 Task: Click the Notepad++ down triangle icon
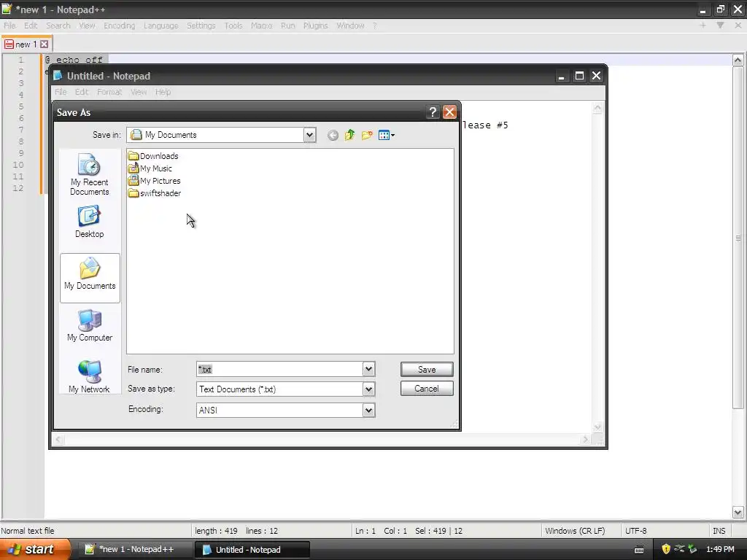pos(720,26)
